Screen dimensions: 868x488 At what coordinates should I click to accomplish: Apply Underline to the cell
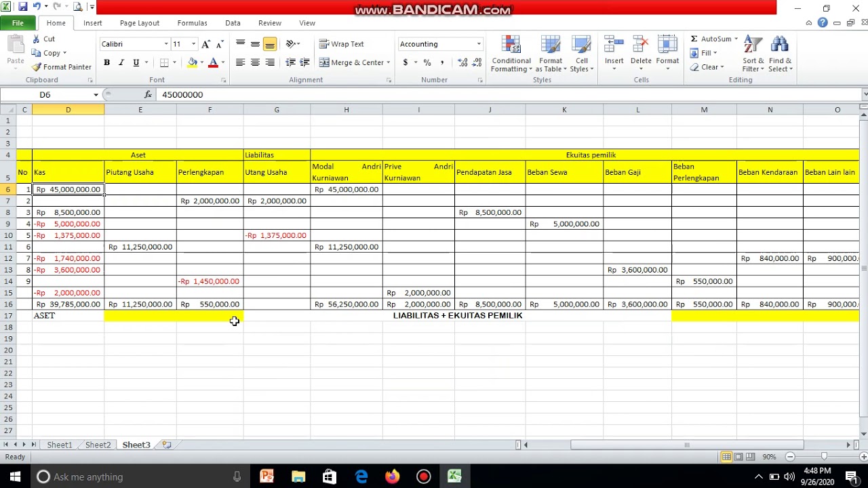point(136,62)
